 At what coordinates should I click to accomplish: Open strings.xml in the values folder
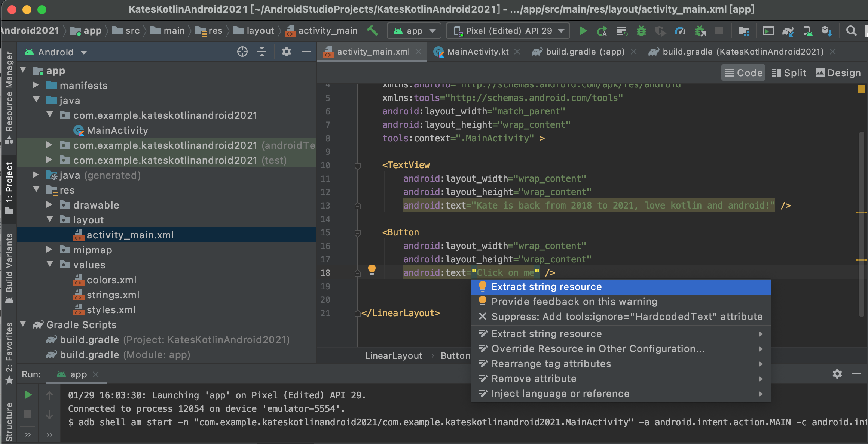(113, 295)
